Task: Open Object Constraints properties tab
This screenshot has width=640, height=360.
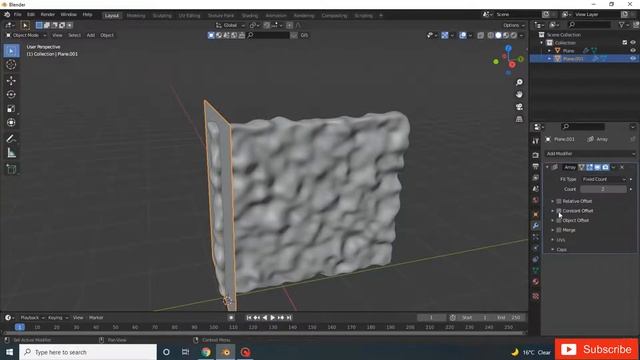Action: click(536, 259)
